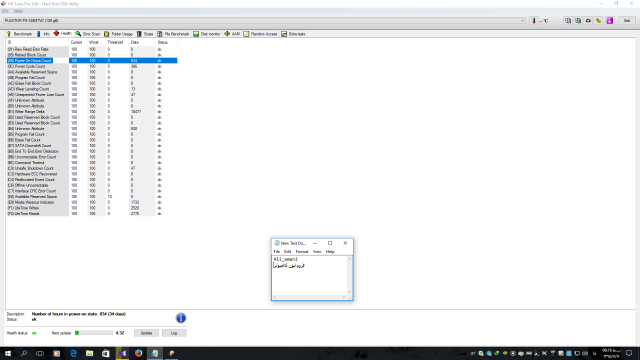The height and width of the screenshot is (360, 640).
Task: Open the Folder Usage tab
Action: click(x=118, y=34)
